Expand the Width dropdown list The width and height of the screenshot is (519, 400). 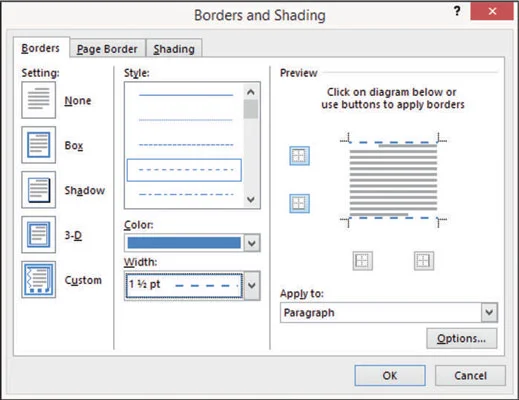coord(252,286)
